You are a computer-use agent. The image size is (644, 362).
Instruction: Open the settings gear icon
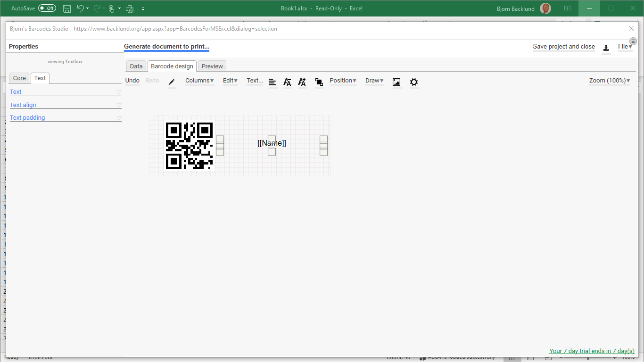click(414, 82)
